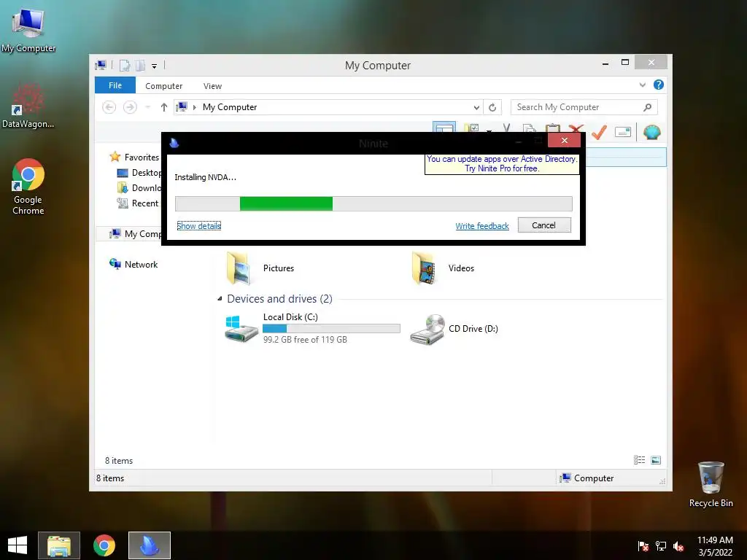Click the network tray icon

pyautogui.click(x=661, y=545)
